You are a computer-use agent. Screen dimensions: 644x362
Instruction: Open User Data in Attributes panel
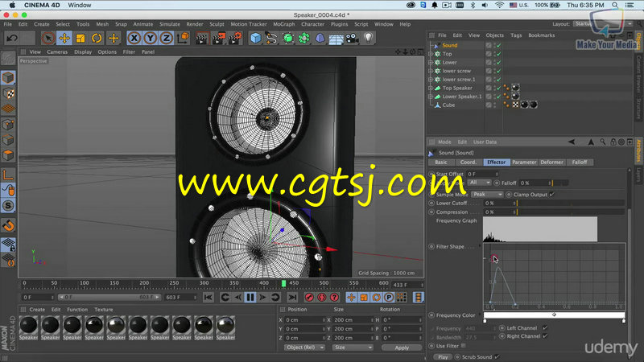(485, 142)
